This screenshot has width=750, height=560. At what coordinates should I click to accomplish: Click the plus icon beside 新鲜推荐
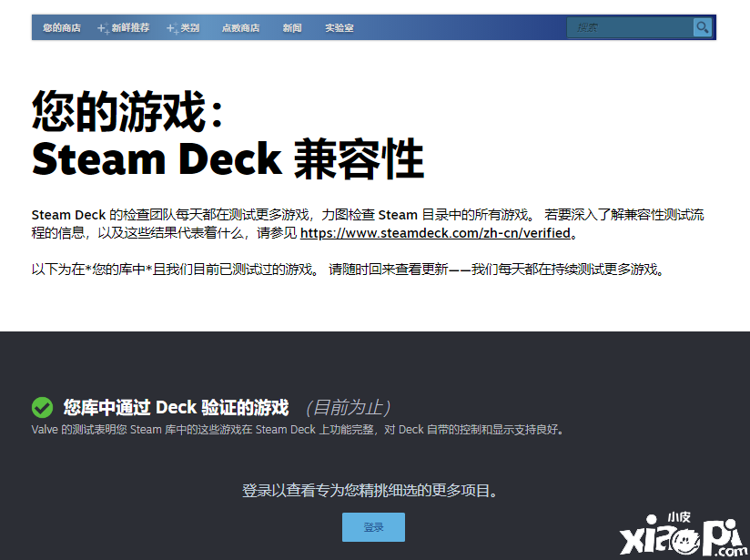(103, 28)
